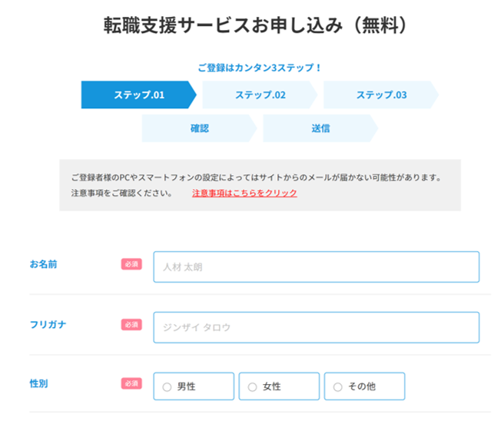Click the ご登録はカンタン3ステップ！ text
Image resolution: width=504 pixels, height=424 pixels.
[260, 68]
